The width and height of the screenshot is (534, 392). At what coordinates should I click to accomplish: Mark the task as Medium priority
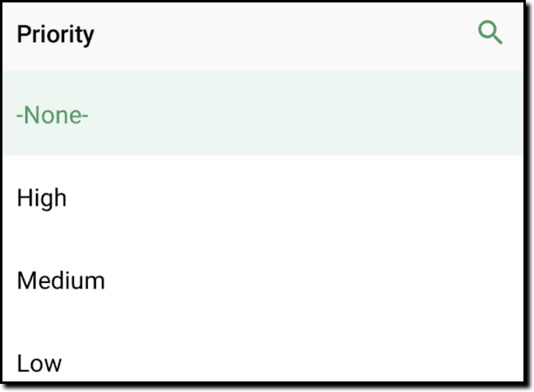coord(61,281)
